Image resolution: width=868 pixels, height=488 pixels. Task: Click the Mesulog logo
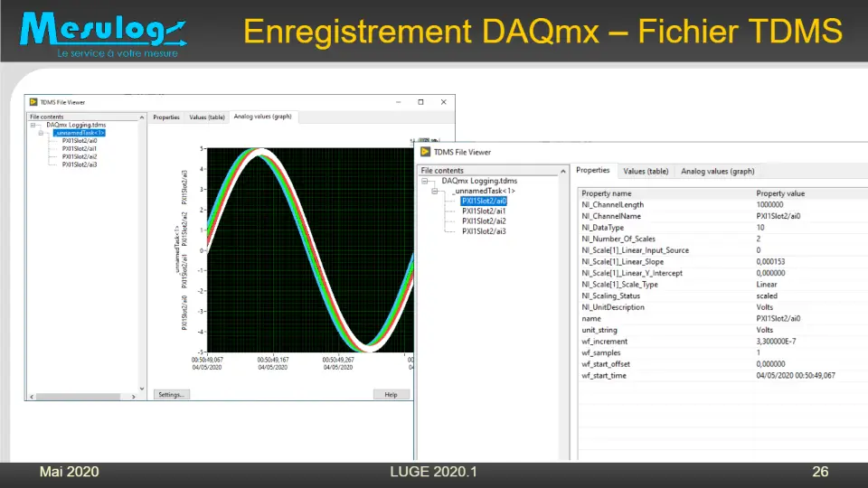click(103, 33)
